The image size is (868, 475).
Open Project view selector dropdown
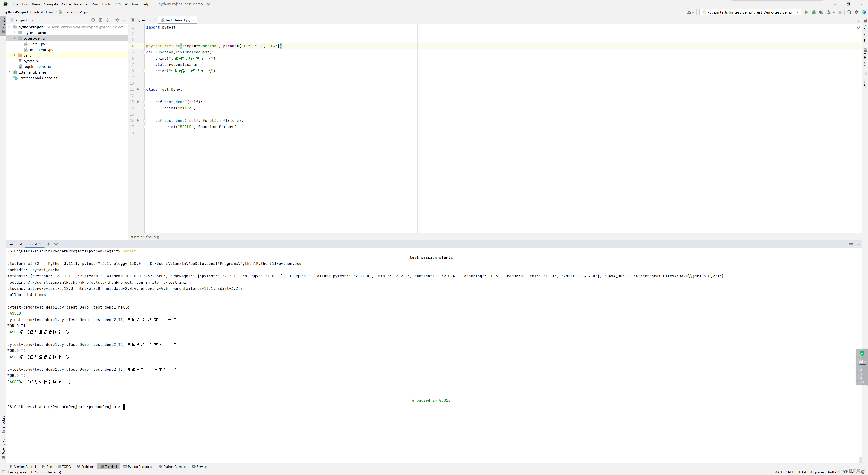tap(22, 20)
